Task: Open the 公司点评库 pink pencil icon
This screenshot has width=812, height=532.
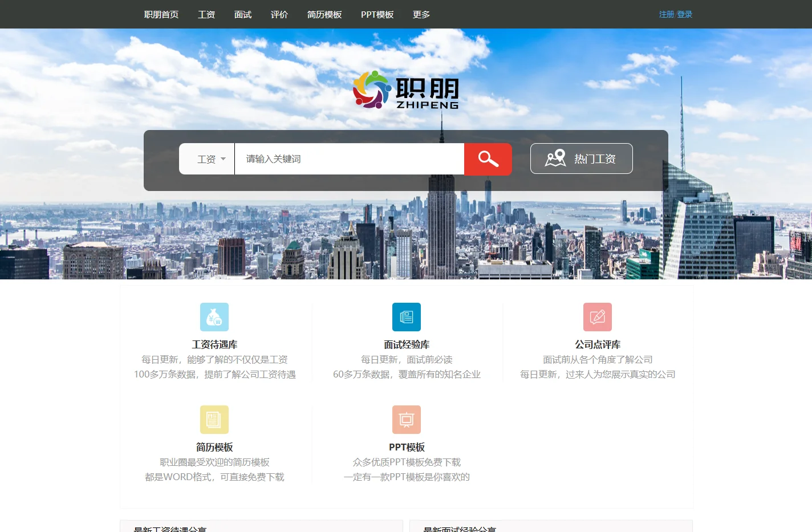Action: (x=598, y=317)
